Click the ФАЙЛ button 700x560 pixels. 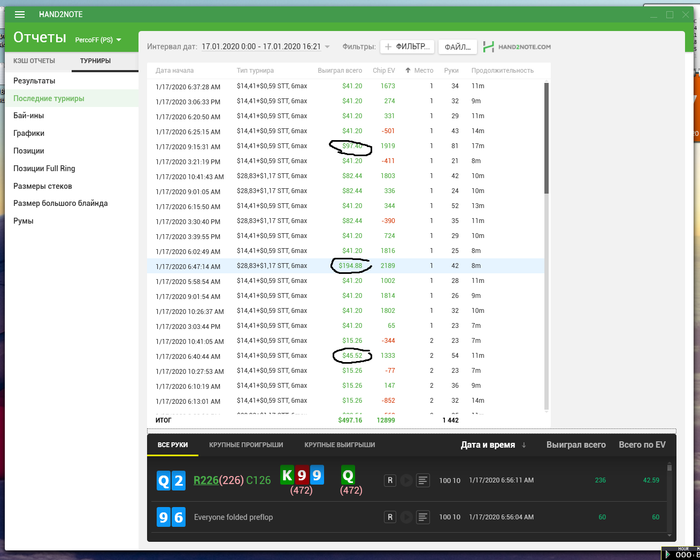457,46
